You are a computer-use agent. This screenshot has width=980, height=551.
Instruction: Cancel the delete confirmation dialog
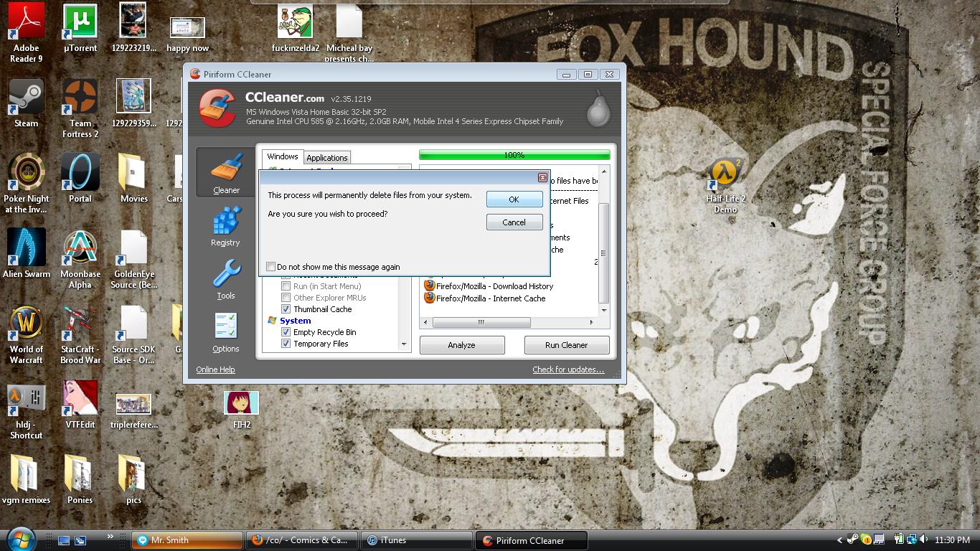click(514, 222)
